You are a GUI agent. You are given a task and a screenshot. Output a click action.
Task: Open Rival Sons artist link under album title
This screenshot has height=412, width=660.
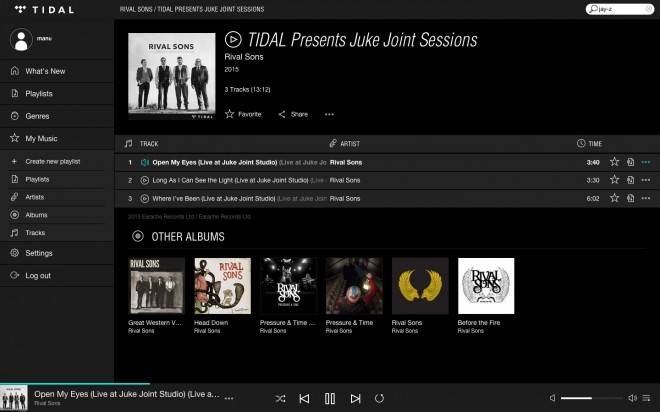[x=244, y=57]
